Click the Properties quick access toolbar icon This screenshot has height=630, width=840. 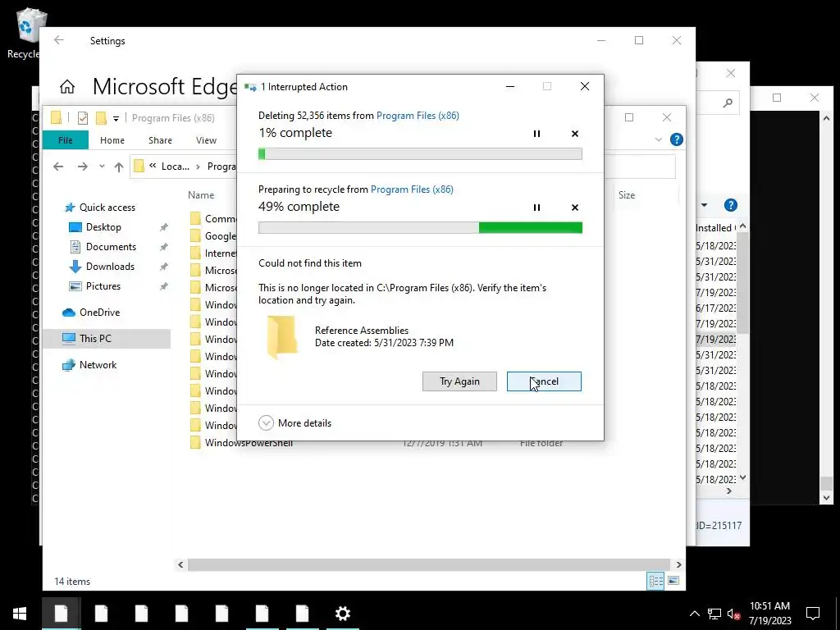pyautogui.click(x=83, y=118)
